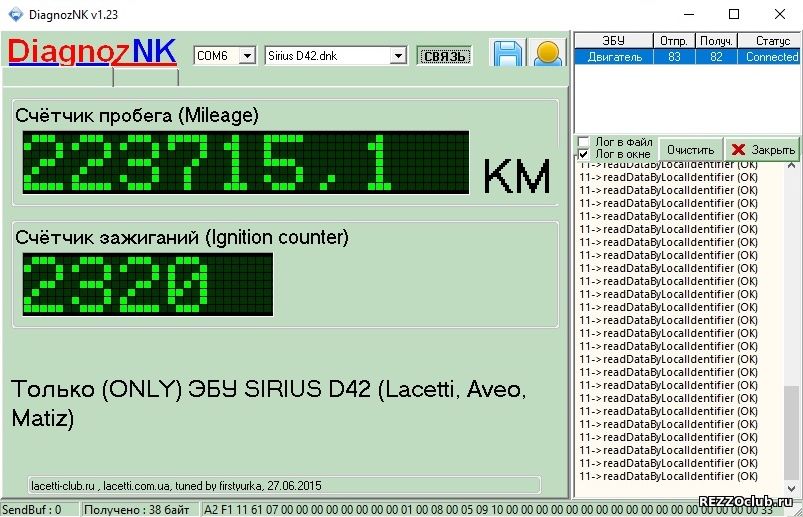Uncheck the Лог в окне checkbox
803x517 pixels.
click(x=583, y=154)
